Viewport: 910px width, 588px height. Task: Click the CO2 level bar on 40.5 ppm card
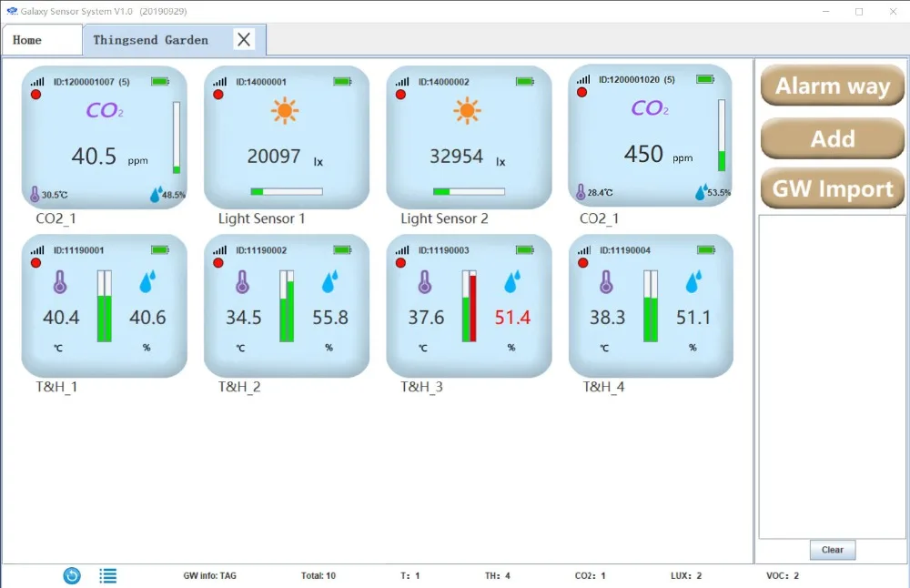pyautogui.click(x=177, y=137)
